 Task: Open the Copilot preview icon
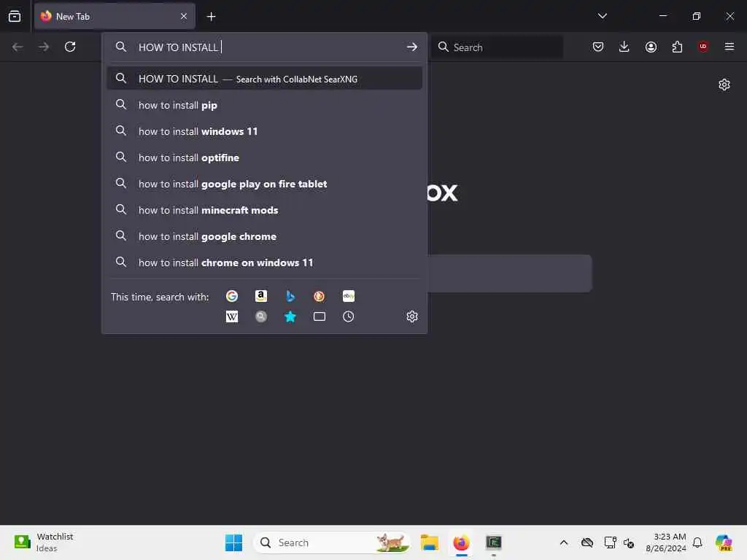(724, 542)
